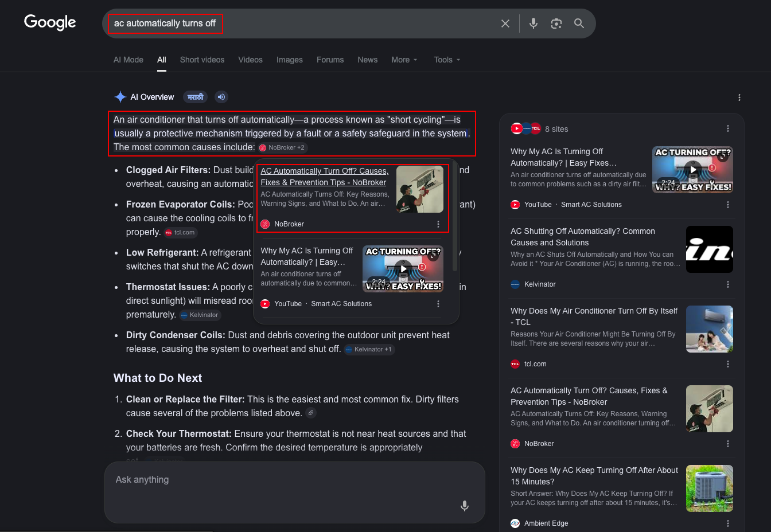This screenshot has height=532, width=771.
Task: Click the link icon after the filter step
Action: (x=311, y=413)
